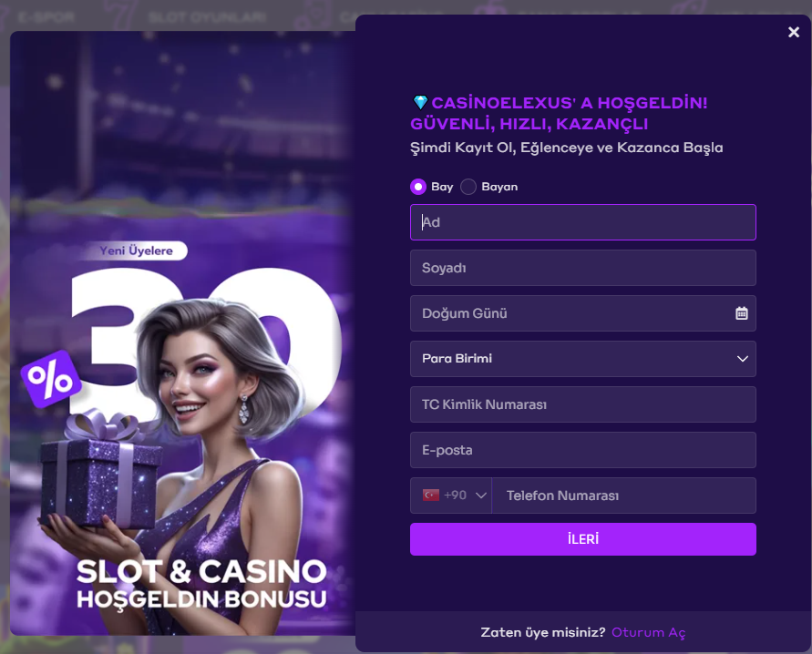Click the TC Kimlik Numarası field
812x654 pixels.
click(582, 404)
